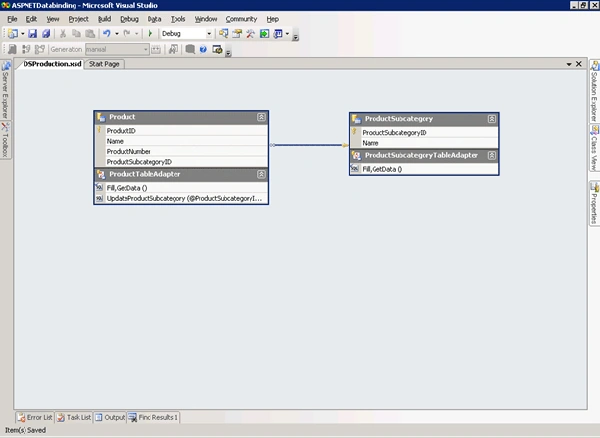The height and width of the screenshot is (438, 600).
Task: Collapse the Product table columns
Action: tap(261, 117)
